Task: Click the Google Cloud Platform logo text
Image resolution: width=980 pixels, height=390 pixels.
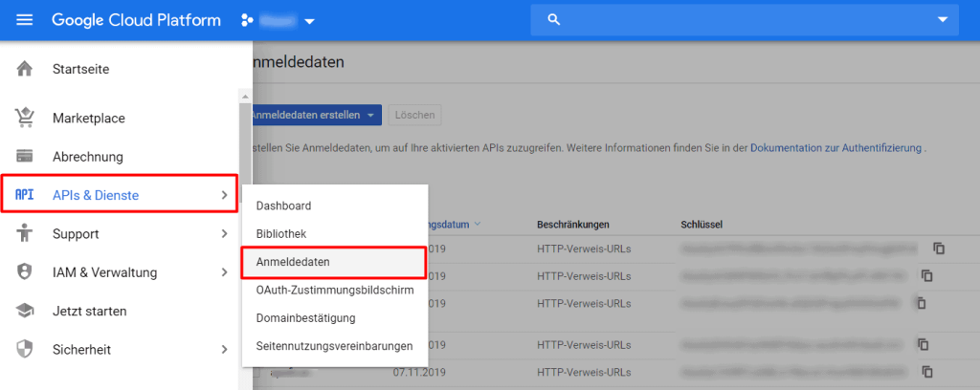Action: (x=136, y=20)
